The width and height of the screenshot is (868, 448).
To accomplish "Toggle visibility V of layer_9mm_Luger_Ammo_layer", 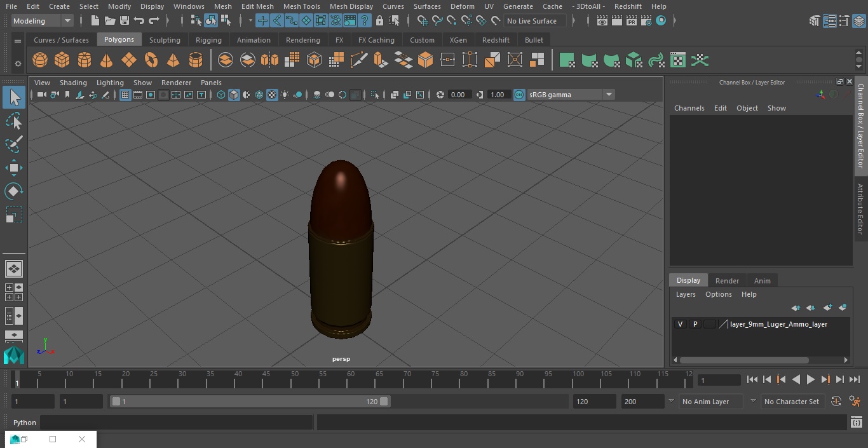I will pyautogui.click(x=680, y=324).
